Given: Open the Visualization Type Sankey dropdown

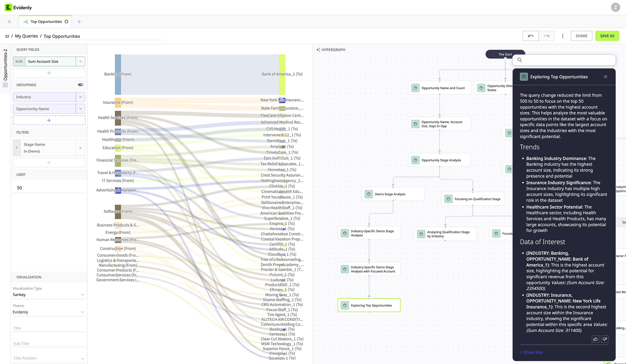Looking at the screenshot, I should [x=49, y=295].
